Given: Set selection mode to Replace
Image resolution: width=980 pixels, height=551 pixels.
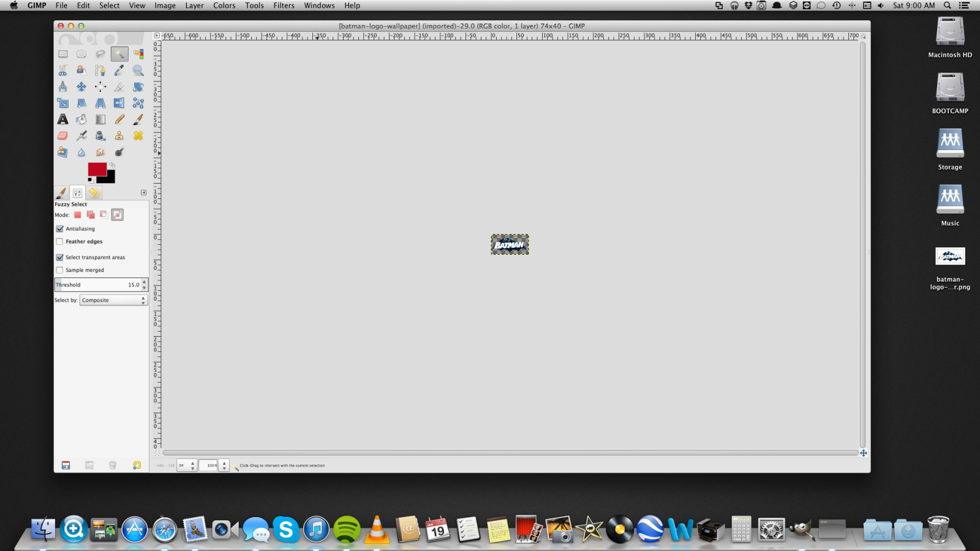Looking at the screenshot, I should (78, 215).
